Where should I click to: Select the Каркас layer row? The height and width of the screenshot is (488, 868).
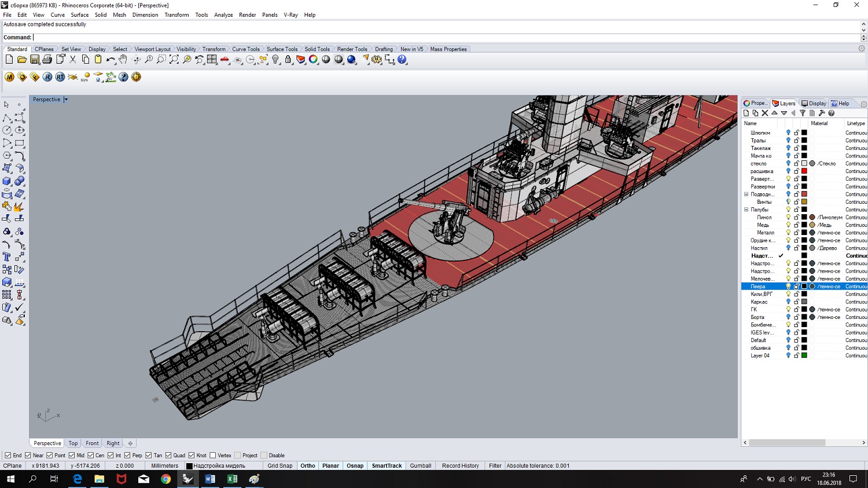[x=804, y=302]
